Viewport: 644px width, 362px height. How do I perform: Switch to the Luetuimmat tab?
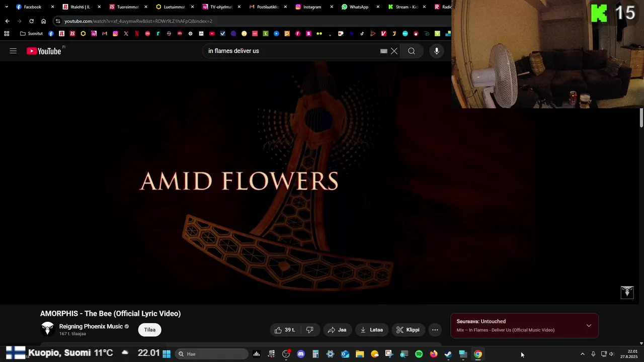pos(174,7)
